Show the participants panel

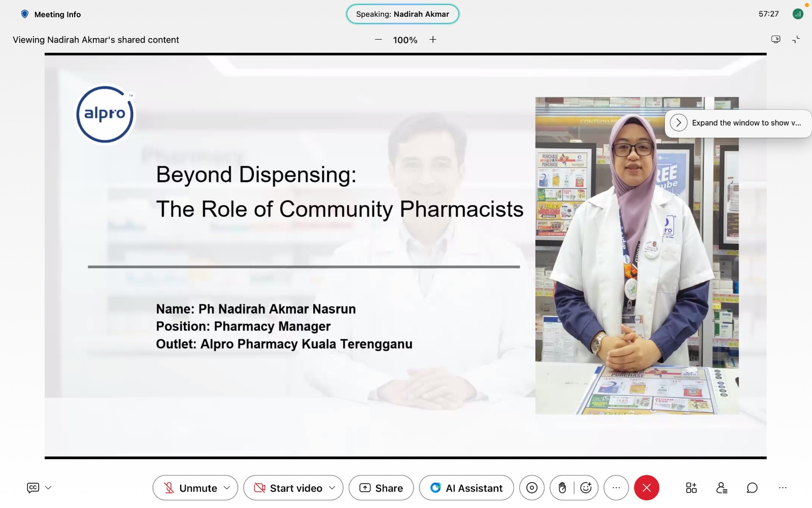pos(722,488)
